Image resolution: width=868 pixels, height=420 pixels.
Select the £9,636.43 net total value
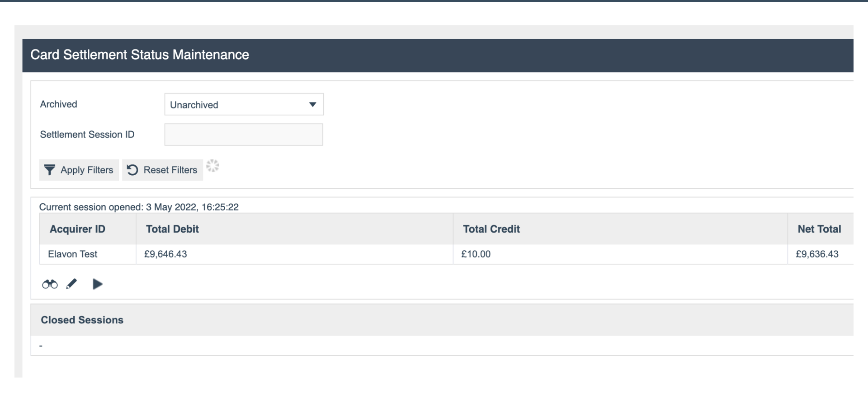click(x=817, y=254)
